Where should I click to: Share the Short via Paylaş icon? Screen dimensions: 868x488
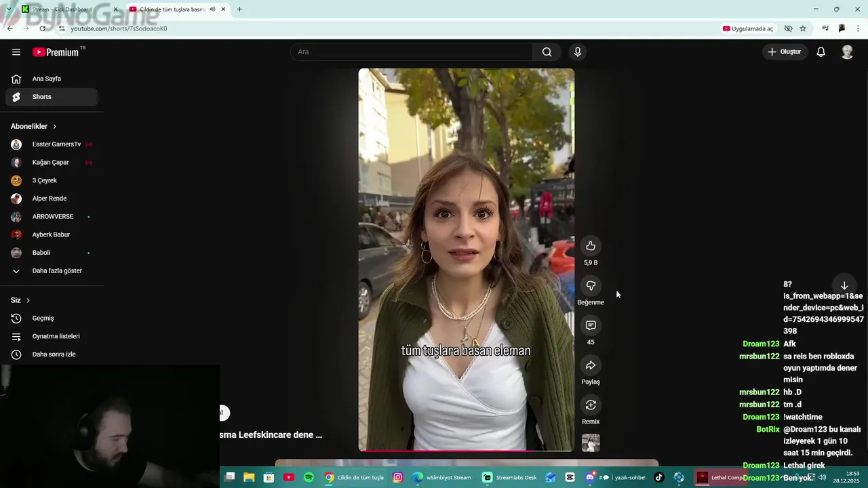coord(591,365)
